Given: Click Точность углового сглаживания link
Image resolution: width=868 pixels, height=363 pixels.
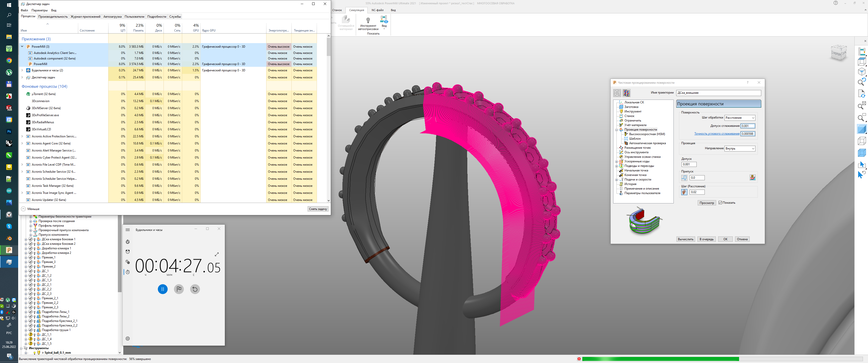Looking at the screenshot, I should (717, 134).
